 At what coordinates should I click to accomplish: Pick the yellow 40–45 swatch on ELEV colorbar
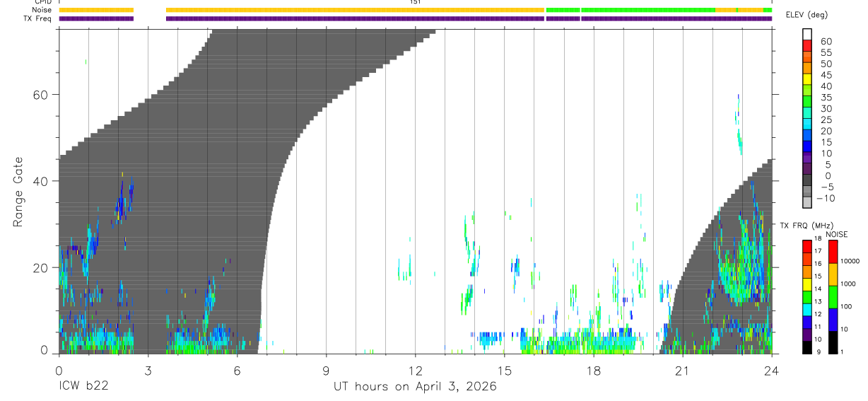pos(807,80)
